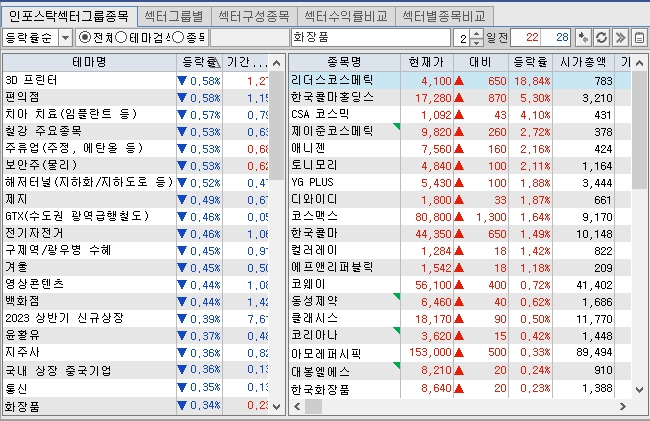
Task: Click green flag marker on 동성제약 row
Action: (x=396, y=296)
